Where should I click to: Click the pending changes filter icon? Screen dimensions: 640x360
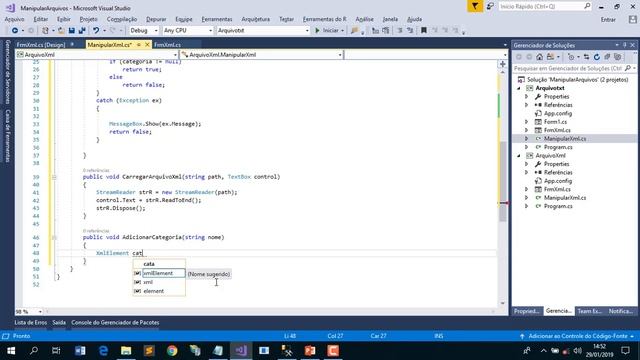(x=571, y=57)
